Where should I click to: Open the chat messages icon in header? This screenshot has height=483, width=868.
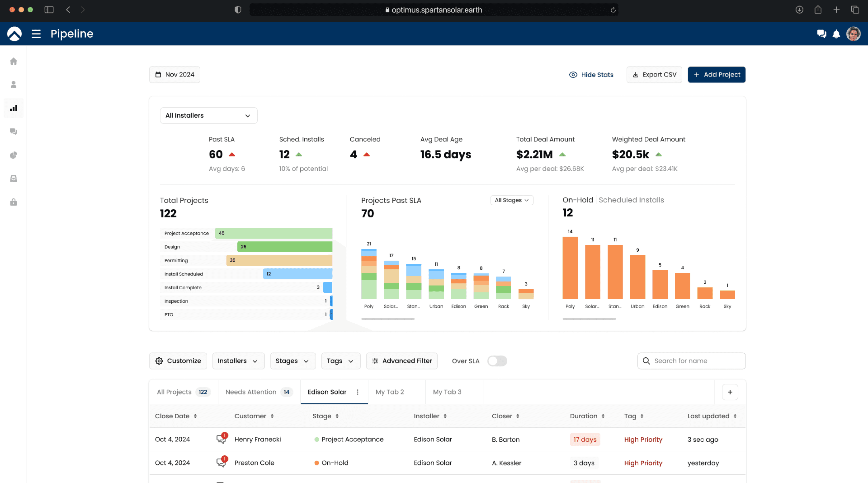[821, 34]
